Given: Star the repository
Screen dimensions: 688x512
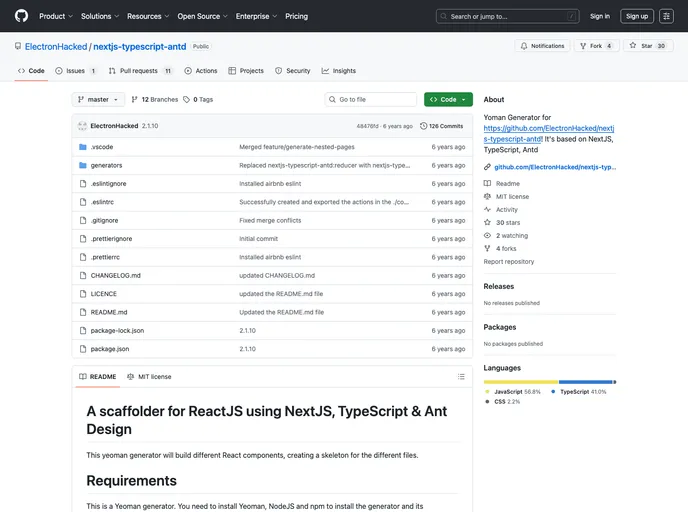Looking at the screenshot, I should 648,46.
